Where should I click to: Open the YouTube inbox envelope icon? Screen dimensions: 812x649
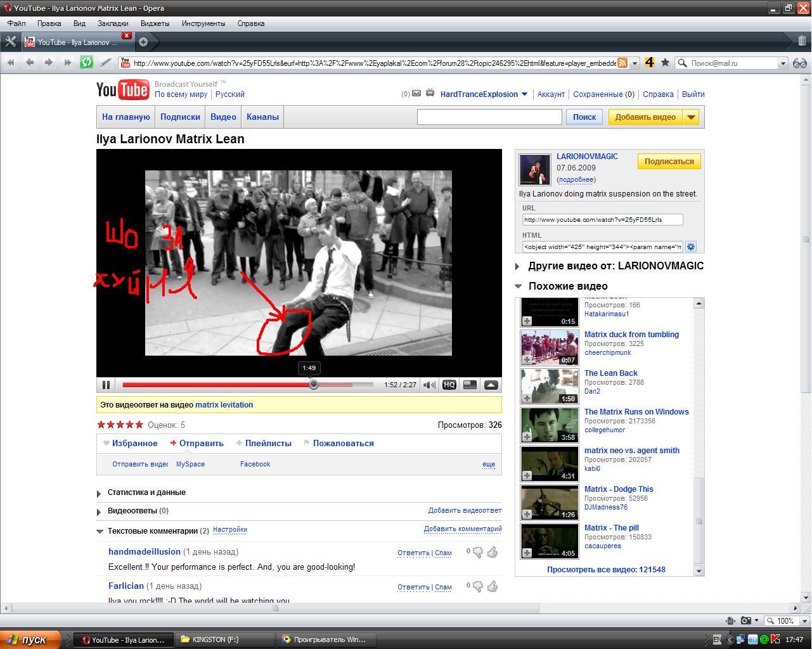416,94
